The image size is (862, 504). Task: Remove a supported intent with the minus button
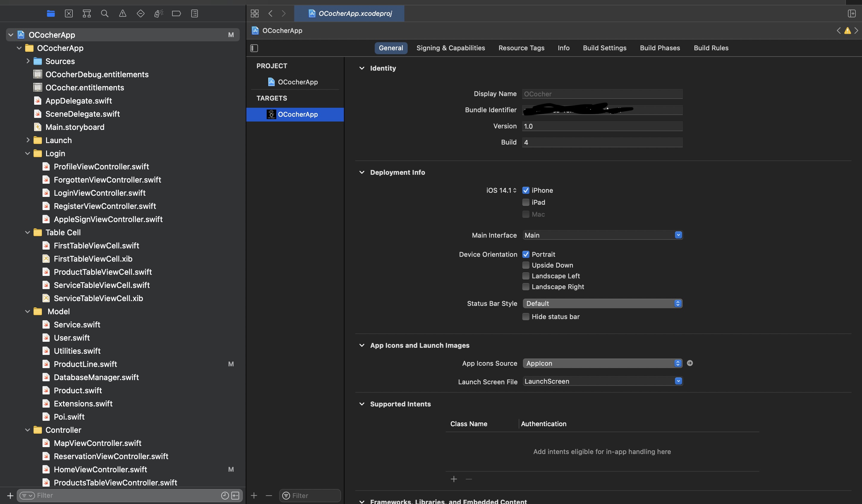point(469,479)
